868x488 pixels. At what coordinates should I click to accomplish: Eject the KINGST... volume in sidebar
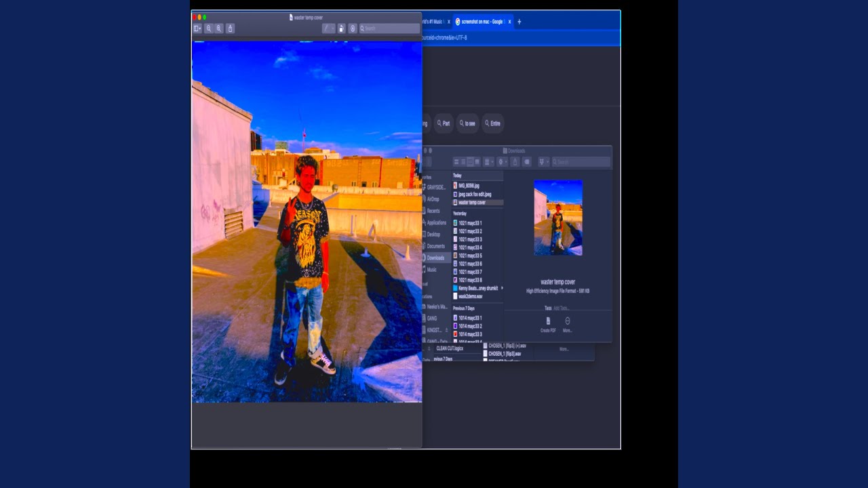[446, 330]
